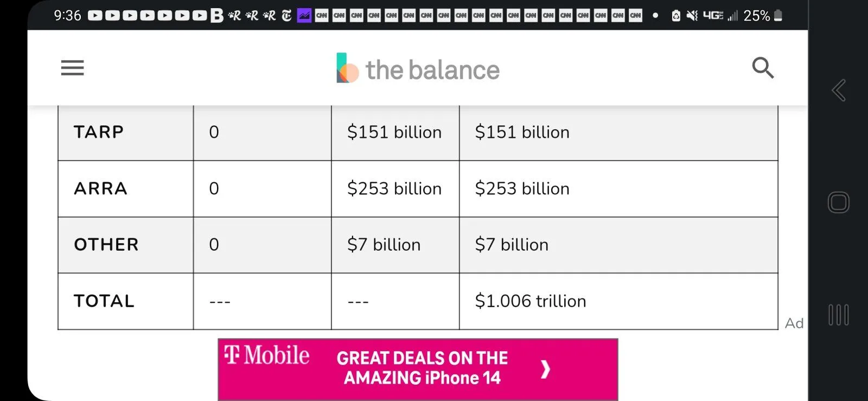Tap the purple chart notification icon
Screen dimensions: 868x401
point(304,16)
